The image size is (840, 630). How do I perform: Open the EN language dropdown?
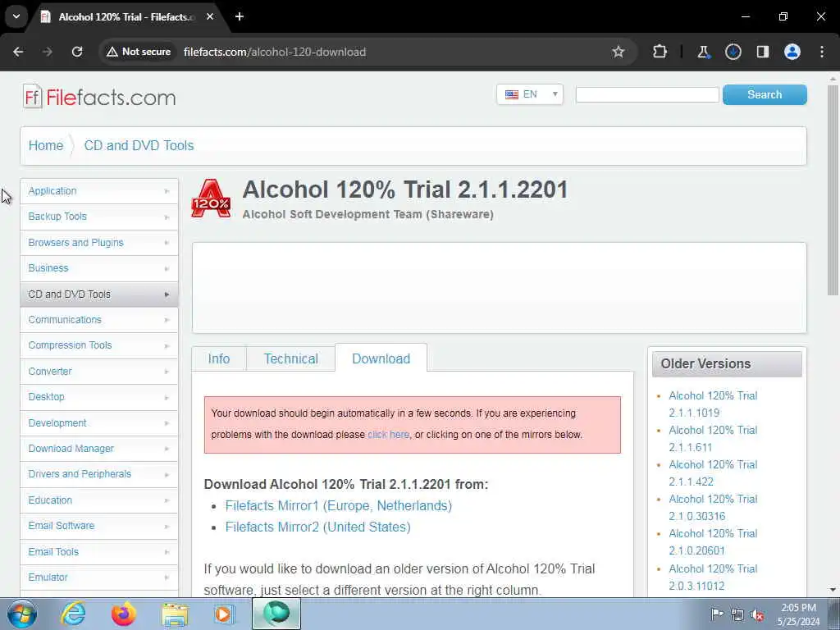530,94
